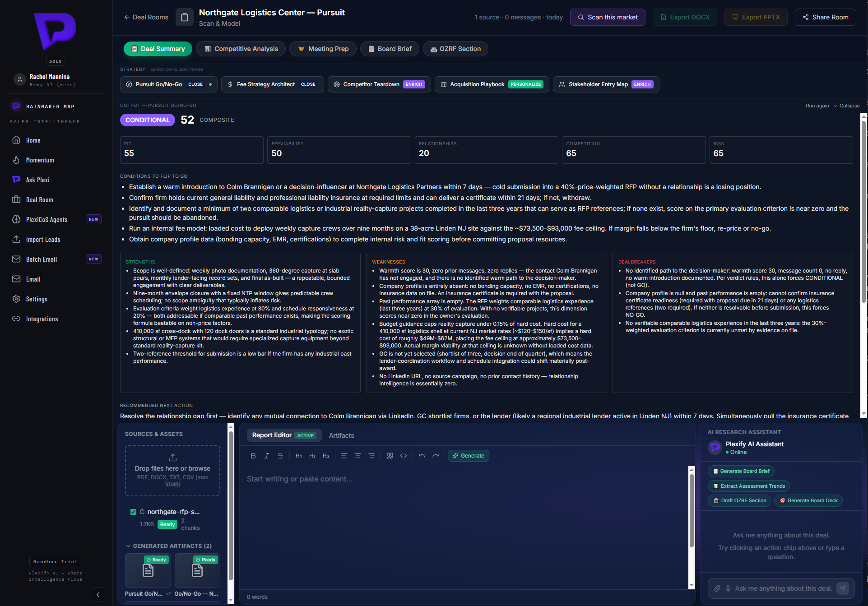Go back to Deal Rooms

[146, 17]
